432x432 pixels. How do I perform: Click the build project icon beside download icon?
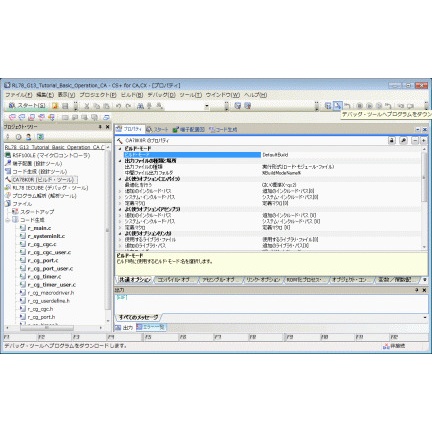(x=328, y=106)
